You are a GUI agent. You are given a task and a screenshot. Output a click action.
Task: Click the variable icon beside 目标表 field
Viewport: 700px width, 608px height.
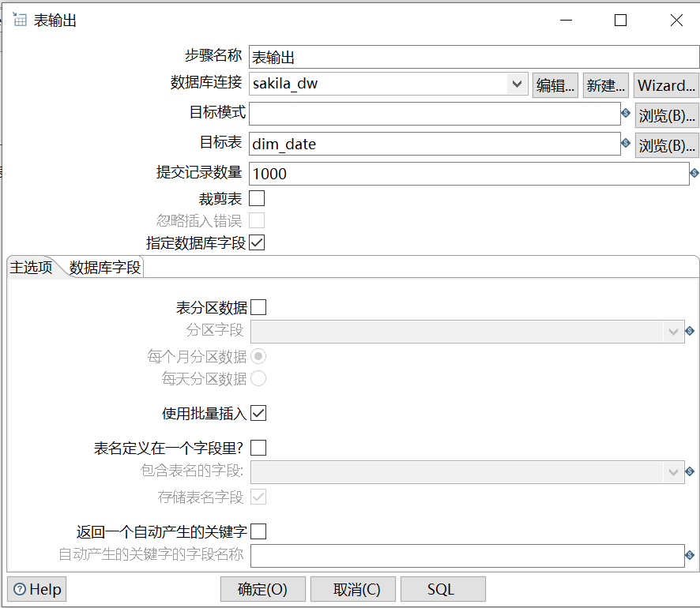pos(627,144)
